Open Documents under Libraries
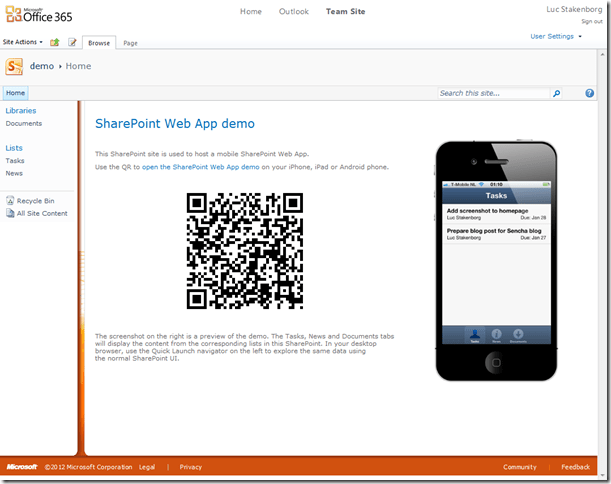The image size is (611, 484). [23, 123]
